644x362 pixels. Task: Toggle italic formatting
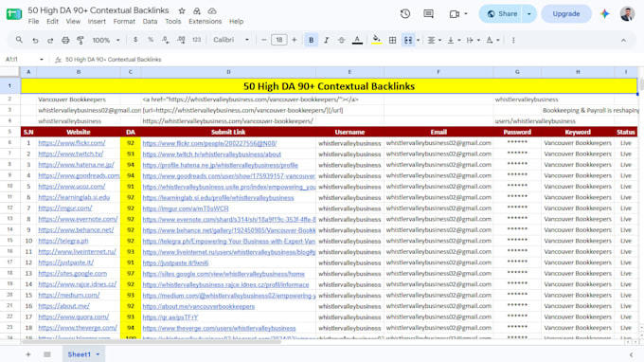tap(326, 40)
